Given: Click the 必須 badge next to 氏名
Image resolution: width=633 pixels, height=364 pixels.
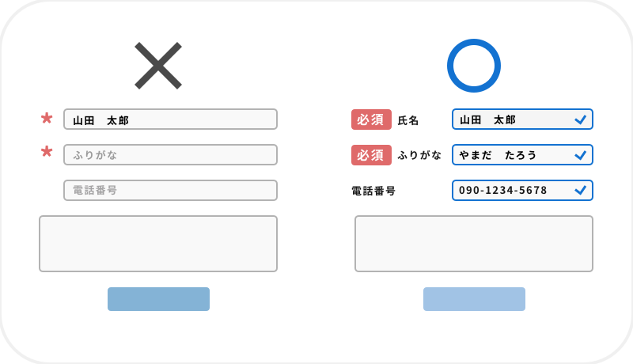Looking at the screenshot, I should coord(371,119).
